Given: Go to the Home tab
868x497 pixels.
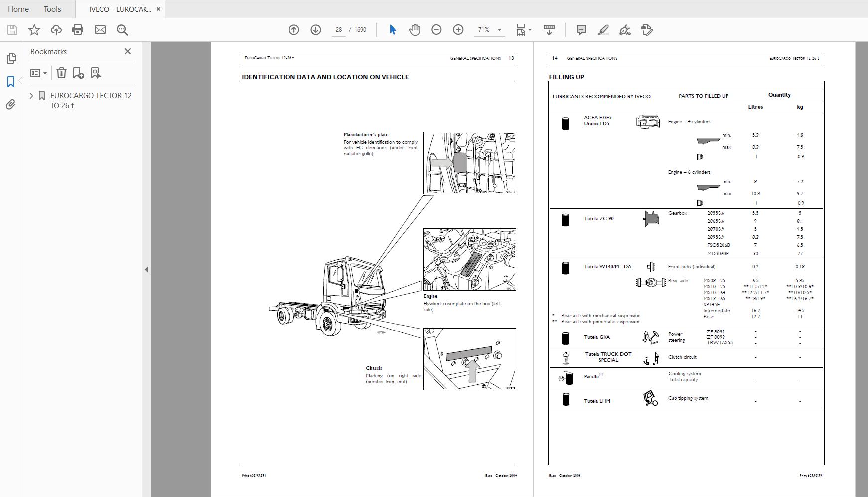Looking at the screenshot, I should pos(18,9).
